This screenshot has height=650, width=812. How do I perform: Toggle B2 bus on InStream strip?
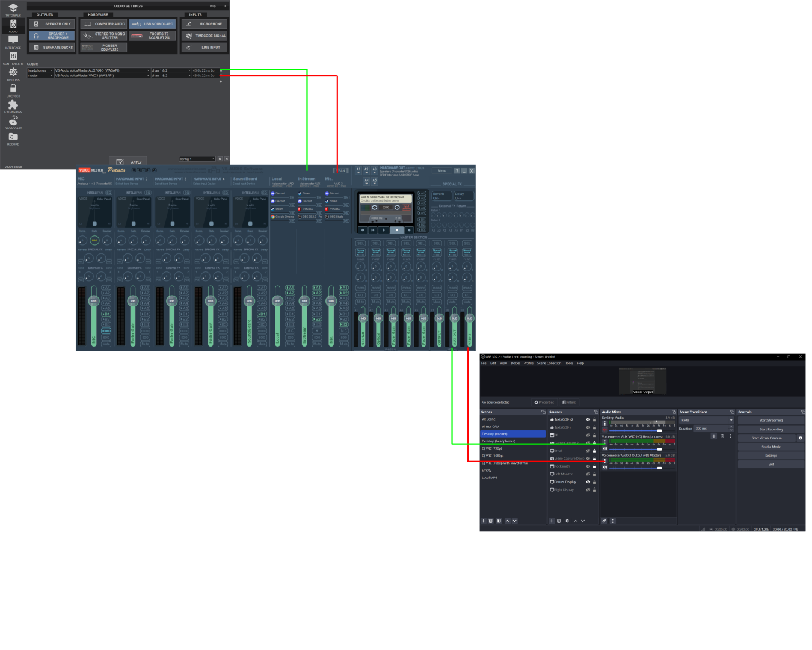tap(317, 319)
